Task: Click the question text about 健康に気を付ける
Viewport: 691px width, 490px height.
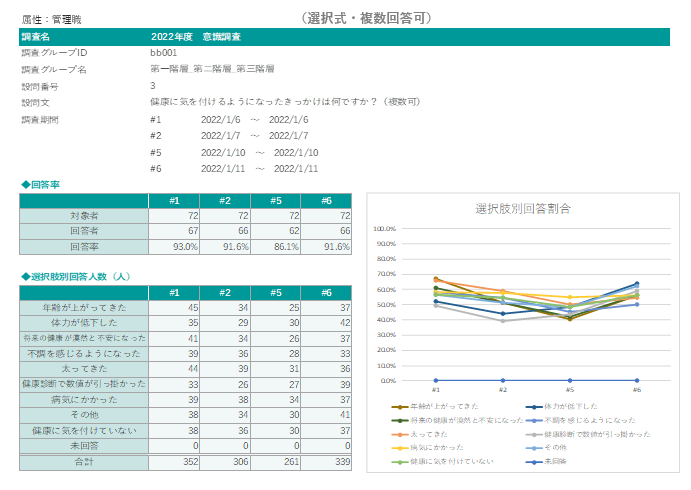Action: (x=285, y=102)
